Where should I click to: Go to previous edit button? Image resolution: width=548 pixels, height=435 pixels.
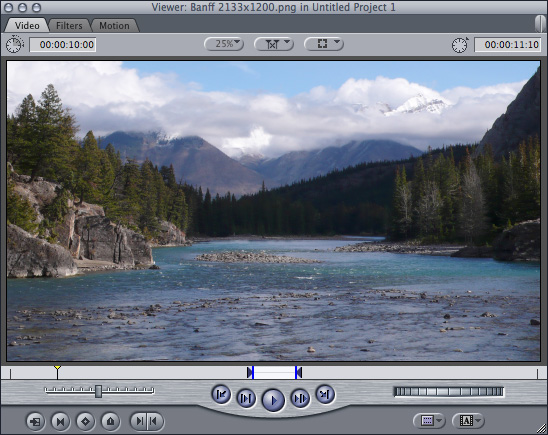click(221, 394)
